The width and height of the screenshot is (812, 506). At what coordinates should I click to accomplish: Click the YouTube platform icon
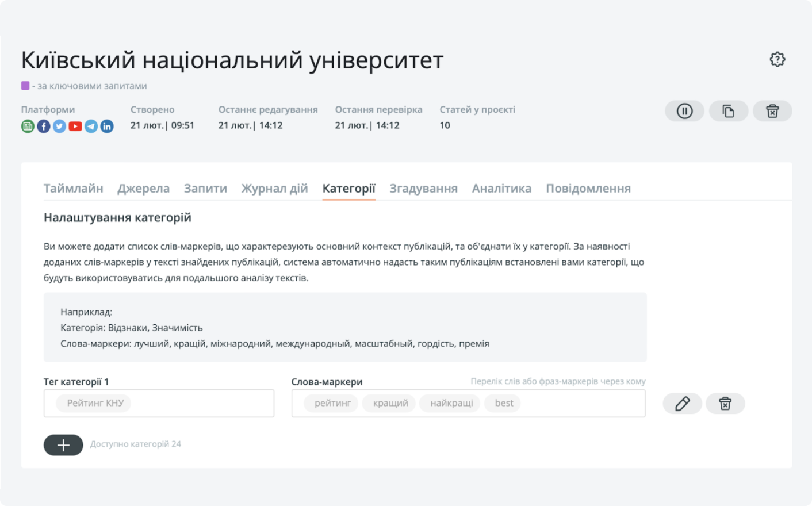(75, 126)
